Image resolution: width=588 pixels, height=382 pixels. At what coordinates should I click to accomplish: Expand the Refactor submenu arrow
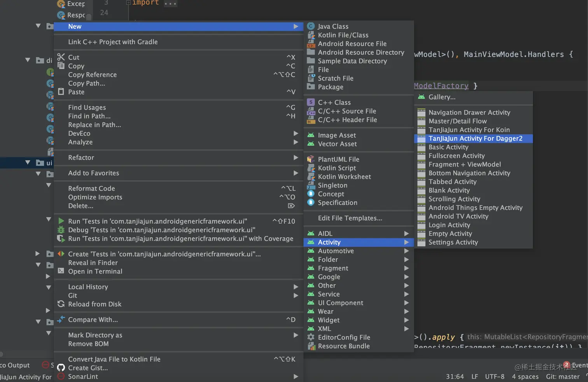[x=296, y=158]
